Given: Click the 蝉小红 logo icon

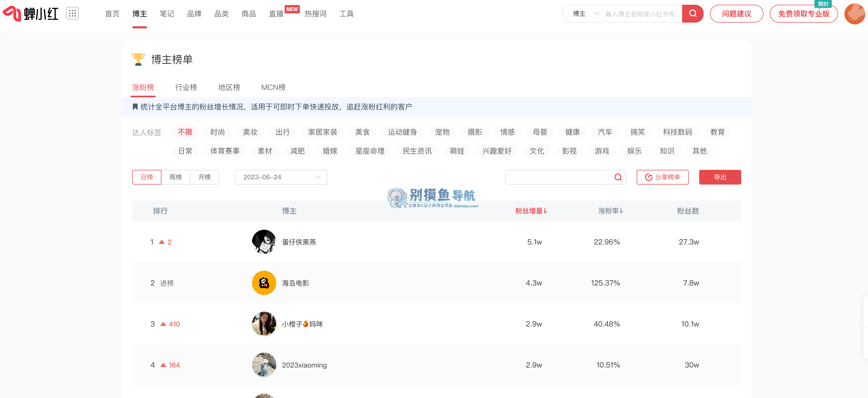Looking at the screenshot, I should click(12, 13).
